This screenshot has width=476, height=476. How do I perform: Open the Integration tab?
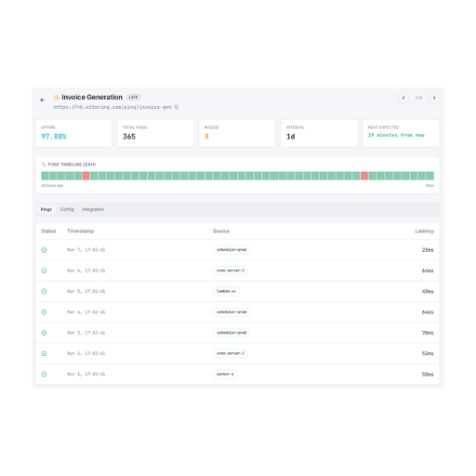[93, 209]
